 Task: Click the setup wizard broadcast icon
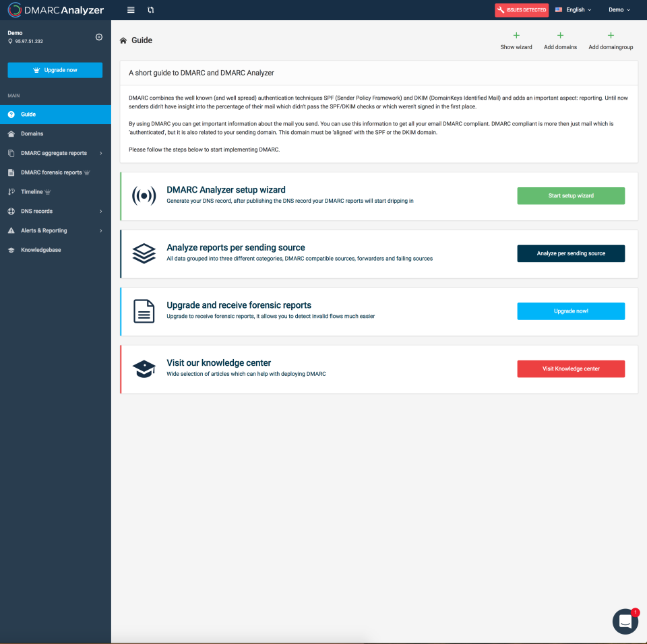point(144,195)
